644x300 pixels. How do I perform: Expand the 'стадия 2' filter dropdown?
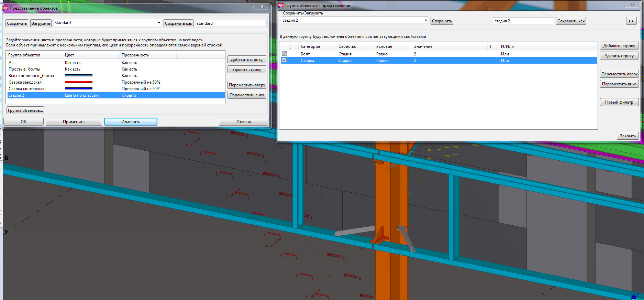pyautogui.click(x=425, y=21)
